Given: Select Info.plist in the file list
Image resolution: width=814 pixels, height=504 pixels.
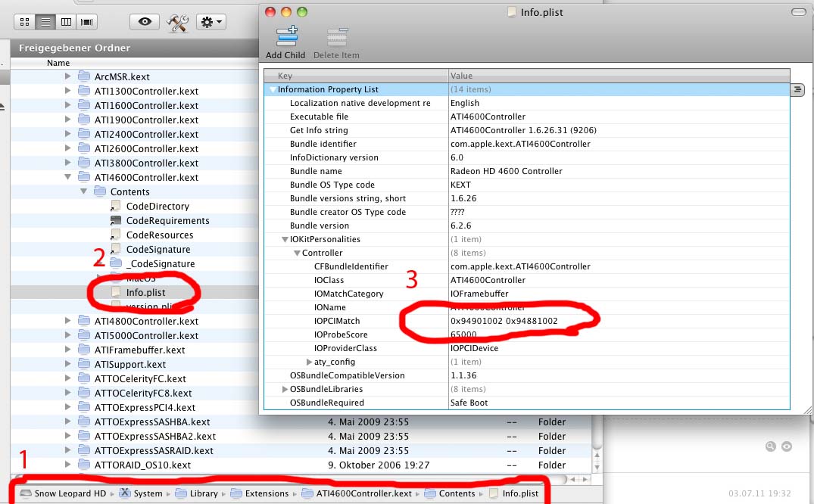Looking at the screenshot, I should 145,292.
